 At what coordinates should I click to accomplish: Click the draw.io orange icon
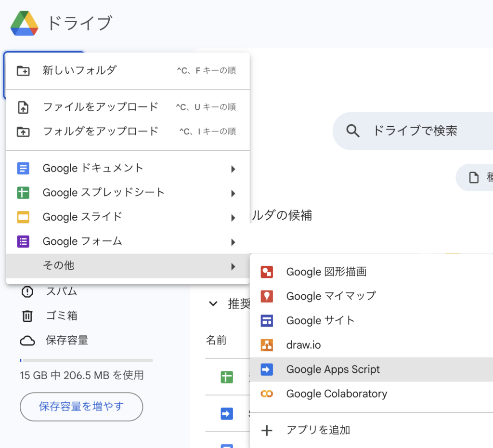[x=267, y=345]
